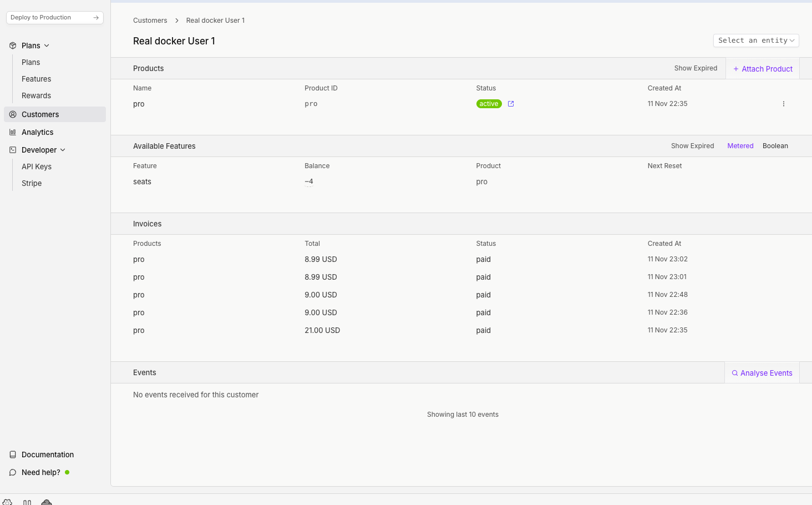The width and height of the screenshot is (812, 505).
Task: Click the Documentation book icon
Action: coord(13,454)
